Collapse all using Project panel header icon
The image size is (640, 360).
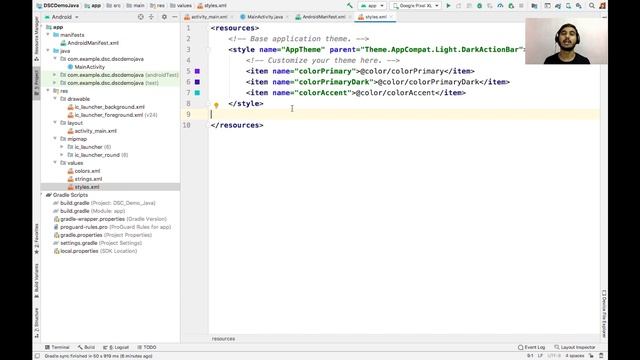[x=151, y=17]
